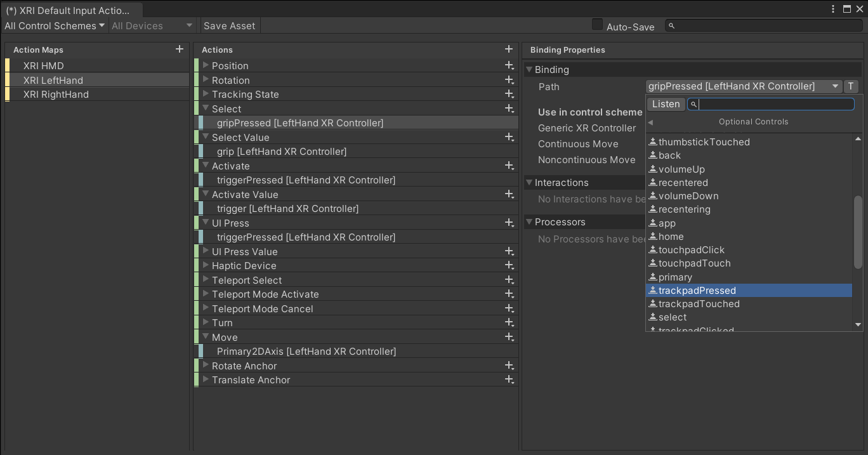Click the plus icon to add Action Map

click(x=180, y=49)
